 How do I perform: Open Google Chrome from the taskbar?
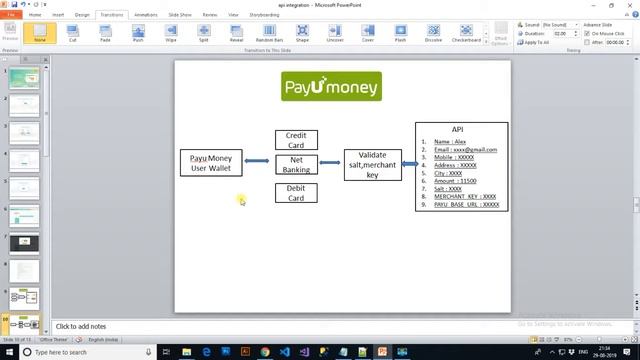click(265, 351)
